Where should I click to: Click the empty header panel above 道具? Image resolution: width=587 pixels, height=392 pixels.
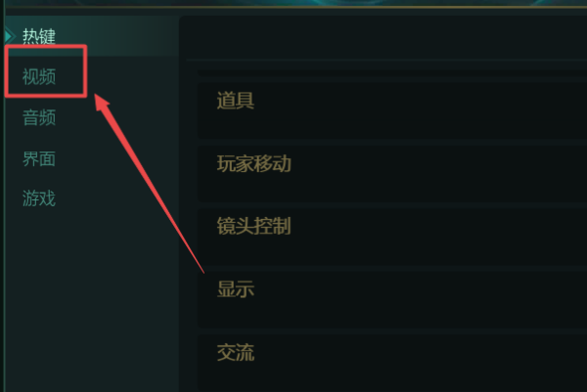pos(383,37)
